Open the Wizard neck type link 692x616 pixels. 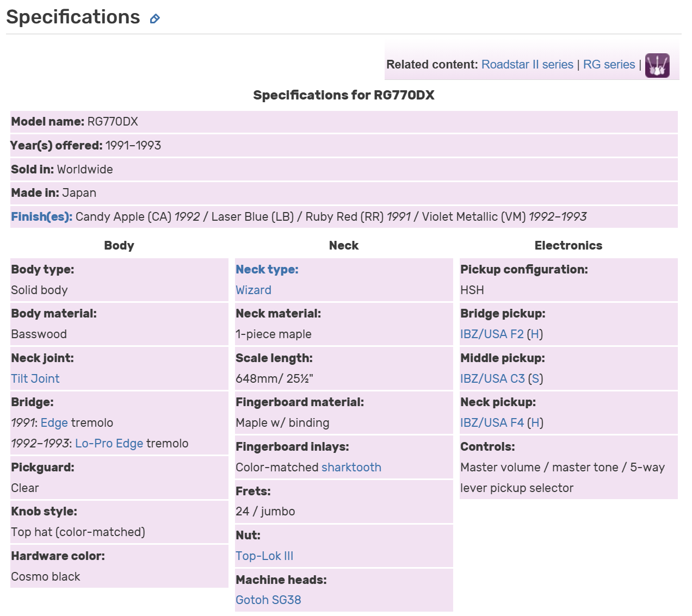[253, 290]
